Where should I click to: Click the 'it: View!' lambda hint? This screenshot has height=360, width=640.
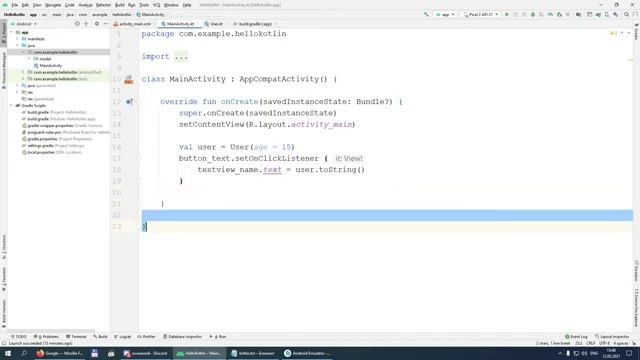click(x=349, y=158)
